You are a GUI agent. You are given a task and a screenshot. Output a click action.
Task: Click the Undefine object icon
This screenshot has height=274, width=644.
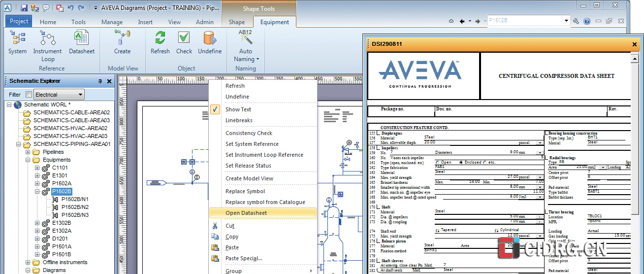pyautogui.click(x=210, y=38)
